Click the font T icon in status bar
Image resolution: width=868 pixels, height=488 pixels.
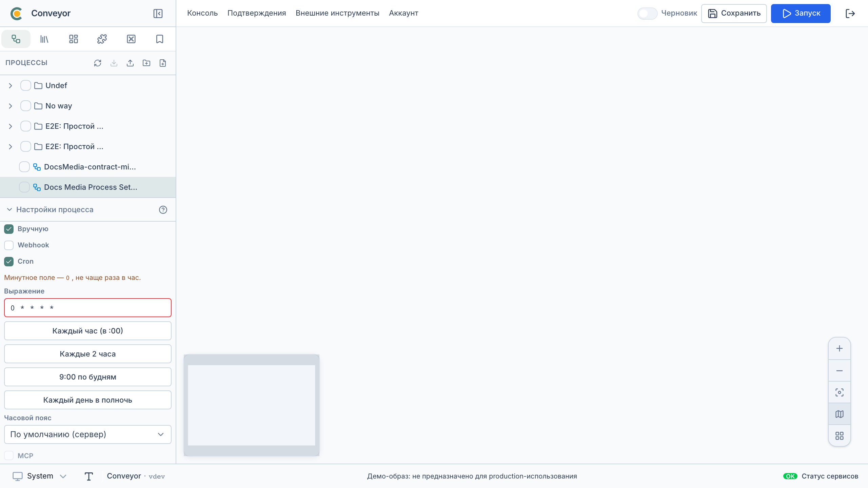pos(89,476)
